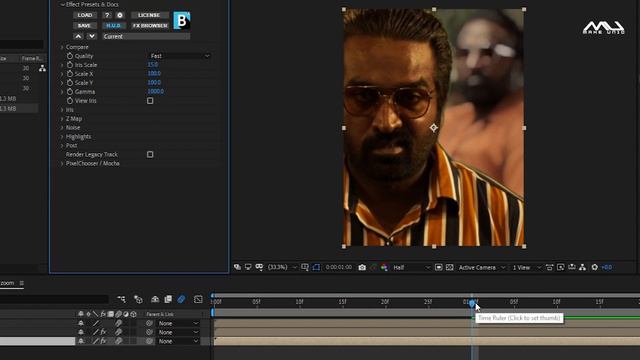The height and width of the screenshot is (360, 640).
Task: Open the composition mini-flowchart icon
Action: point(121,299)
